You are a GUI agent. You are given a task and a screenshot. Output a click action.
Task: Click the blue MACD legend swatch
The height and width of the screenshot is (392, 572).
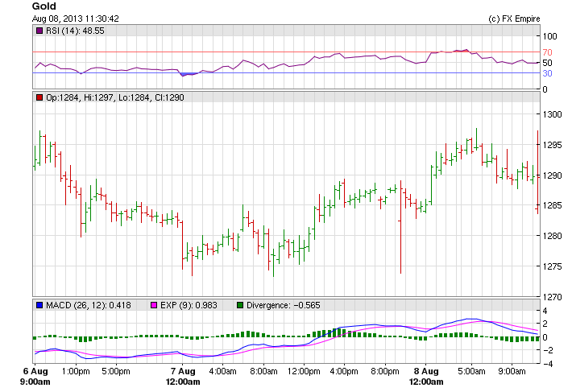tap(39, 305)
